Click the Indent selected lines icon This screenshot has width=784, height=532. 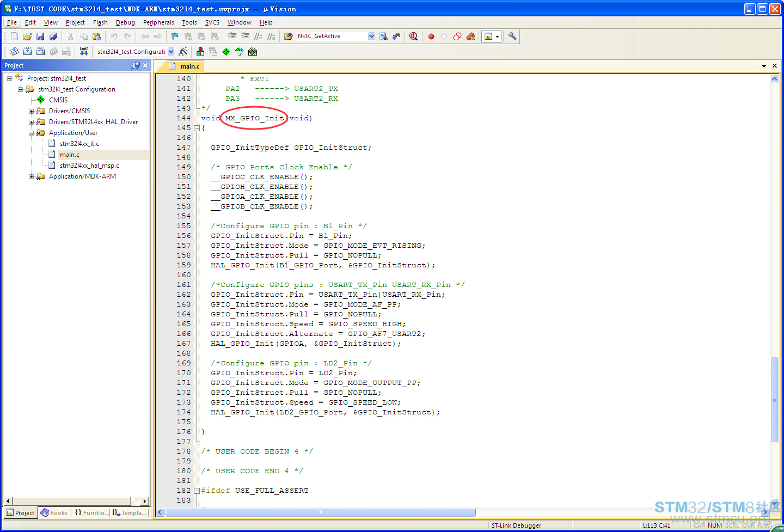pos(232,36)
